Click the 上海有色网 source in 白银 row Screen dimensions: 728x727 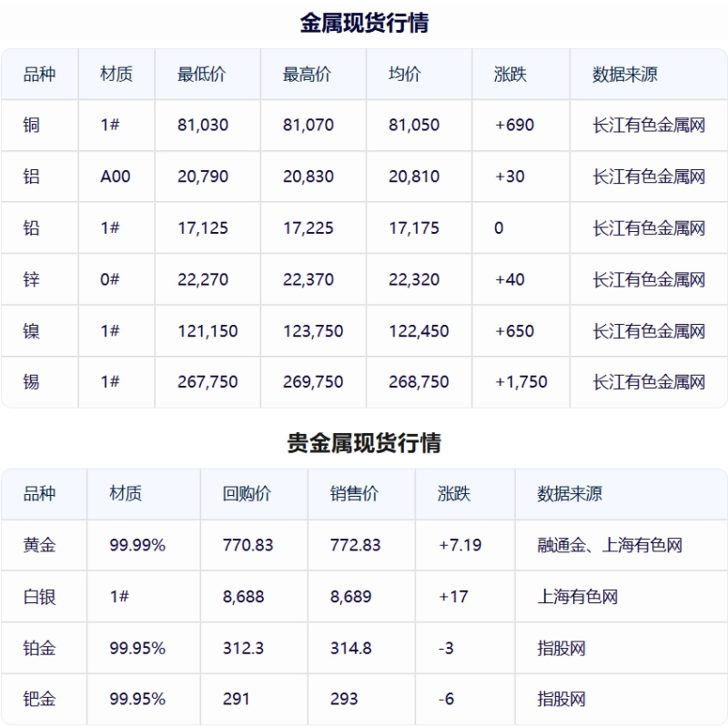point(578,597)
